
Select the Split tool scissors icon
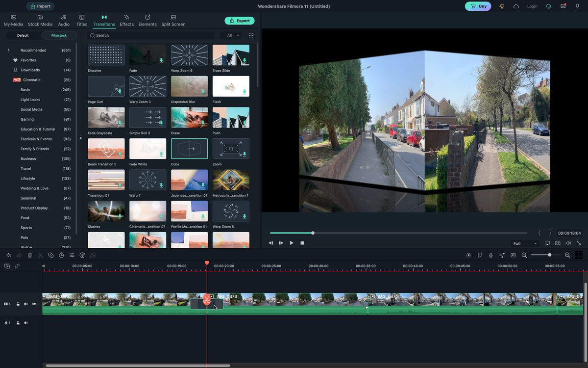[x=41, y=255]
